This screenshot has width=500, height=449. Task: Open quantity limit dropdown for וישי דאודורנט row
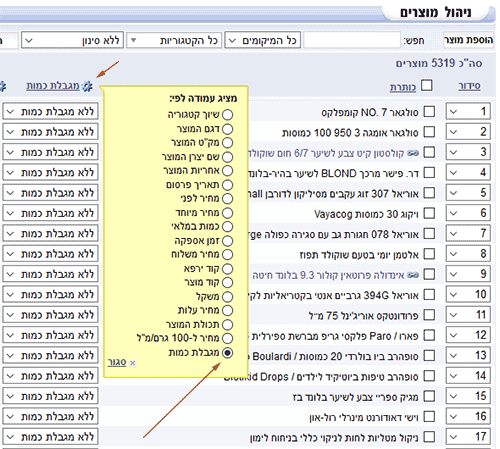pyautogui.click(x=50, y=416)
